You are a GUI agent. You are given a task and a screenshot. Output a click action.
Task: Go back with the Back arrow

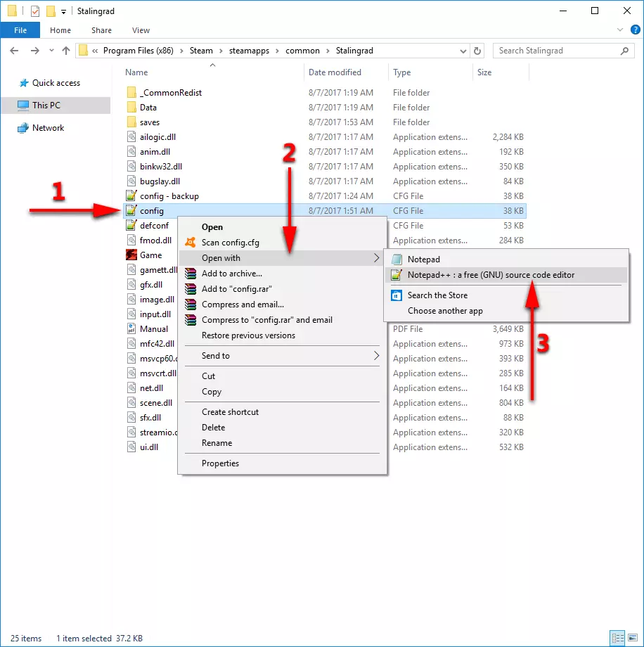[x=14, y=51]
